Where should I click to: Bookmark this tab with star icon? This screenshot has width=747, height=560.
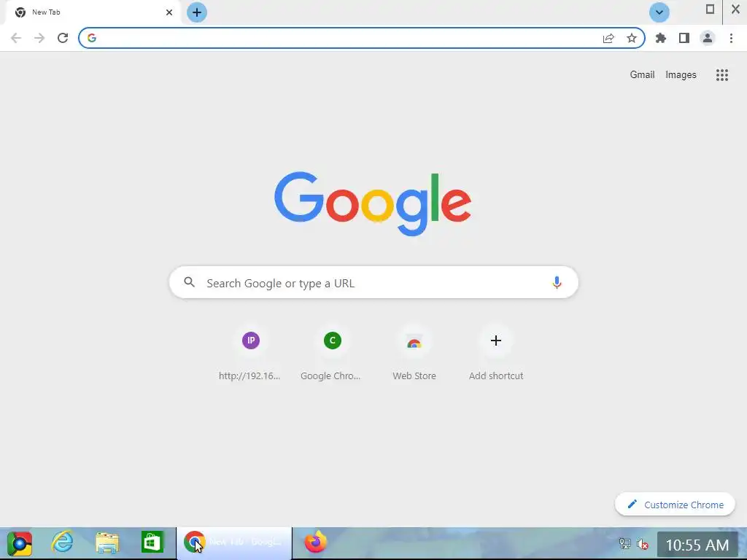click(632, 38)
